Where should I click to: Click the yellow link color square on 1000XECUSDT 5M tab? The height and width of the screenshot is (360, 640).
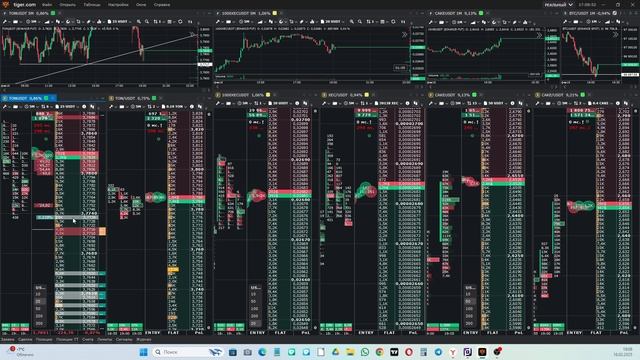pos(275,13)
